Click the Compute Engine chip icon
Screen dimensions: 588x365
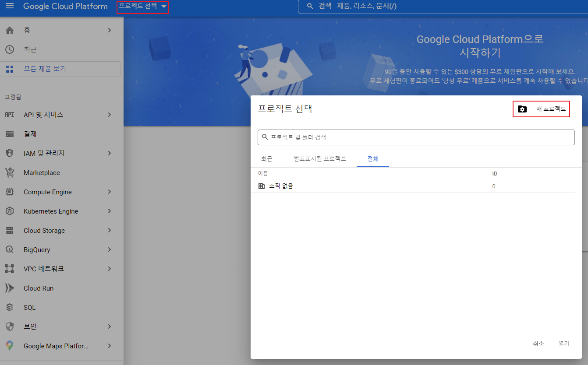[x=10, y=192]
